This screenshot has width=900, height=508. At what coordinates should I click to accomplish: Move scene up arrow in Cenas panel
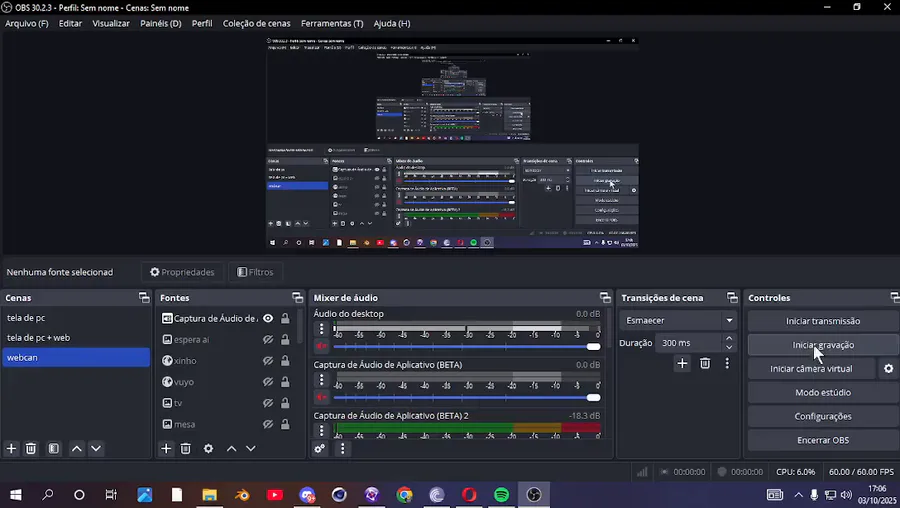pyautogui.click(x=76, y=448)
